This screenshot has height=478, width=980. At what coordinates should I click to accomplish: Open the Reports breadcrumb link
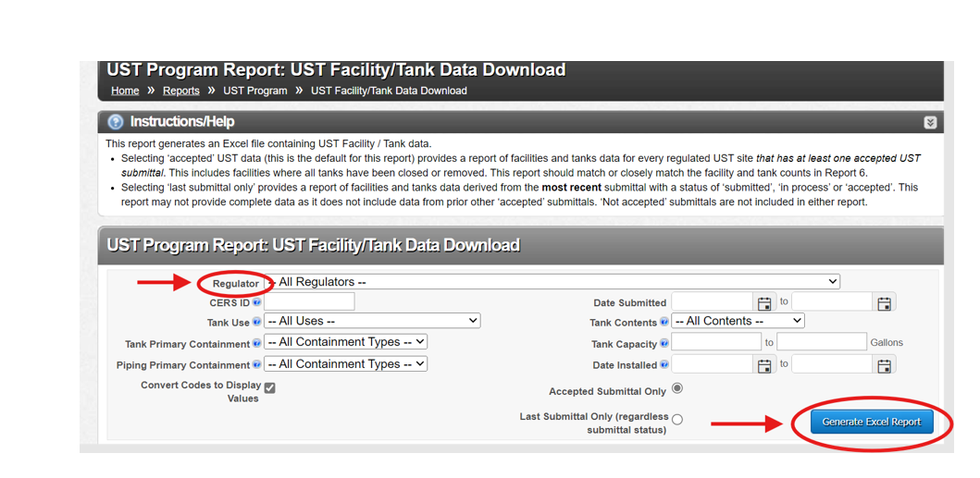pos(181,91)
